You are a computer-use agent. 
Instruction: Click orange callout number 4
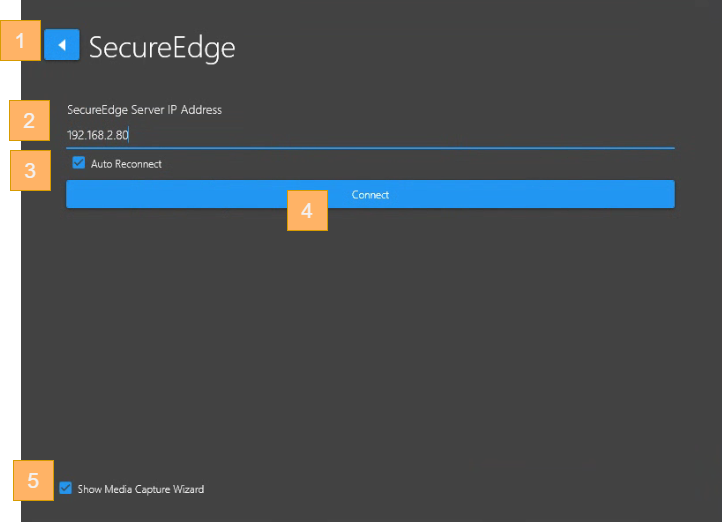307,211
